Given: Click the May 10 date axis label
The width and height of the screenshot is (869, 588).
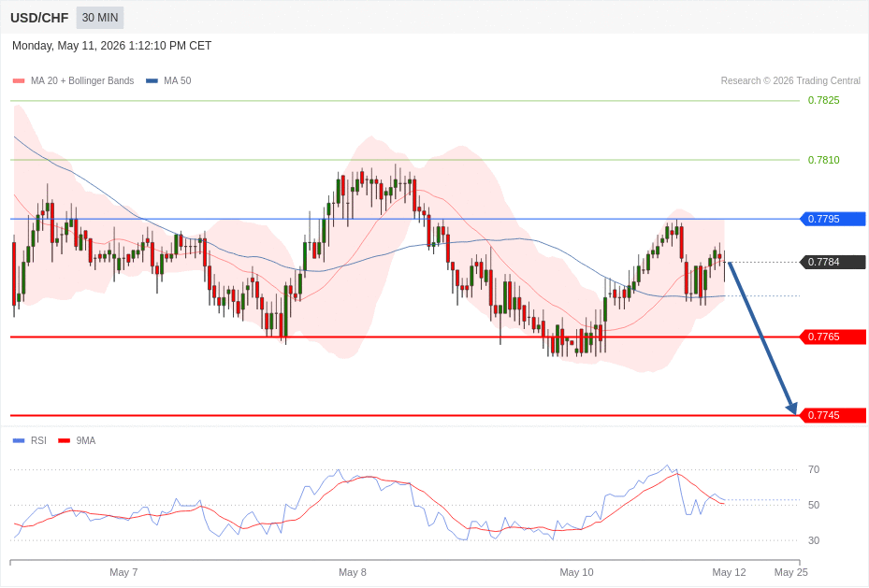Looking at the screenshot, I should click(x=576, y=572).
